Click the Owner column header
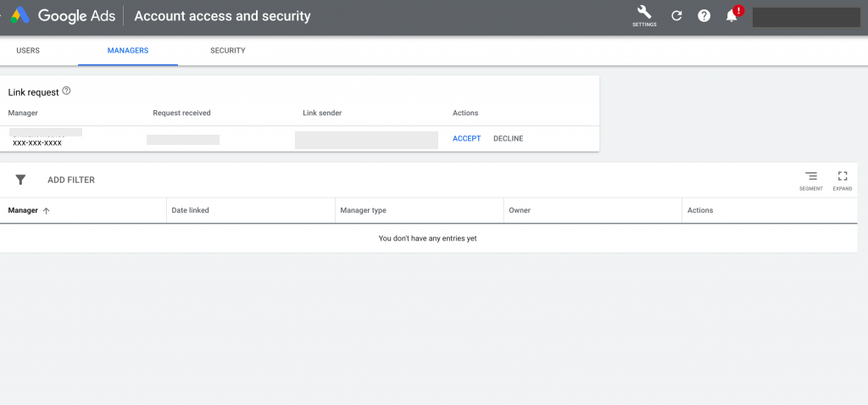 tap(520, 210)
